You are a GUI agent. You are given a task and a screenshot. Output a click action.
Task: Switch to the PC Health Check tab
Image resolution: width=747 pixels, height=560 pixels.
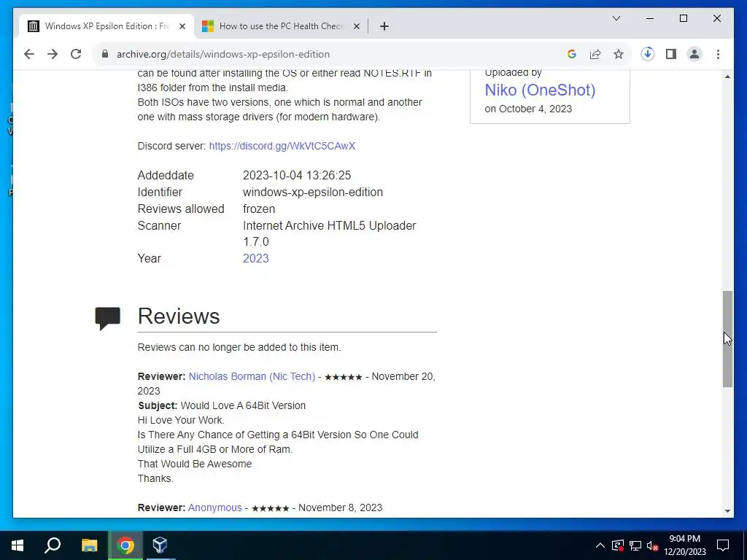coord(281,26)
